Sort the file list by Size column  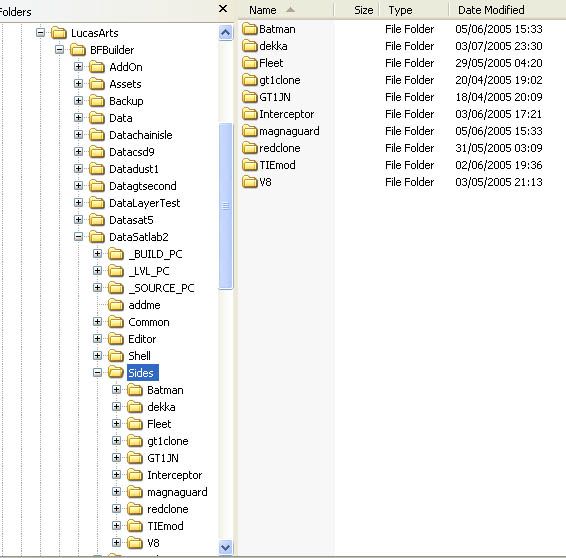tap(356, 10)
